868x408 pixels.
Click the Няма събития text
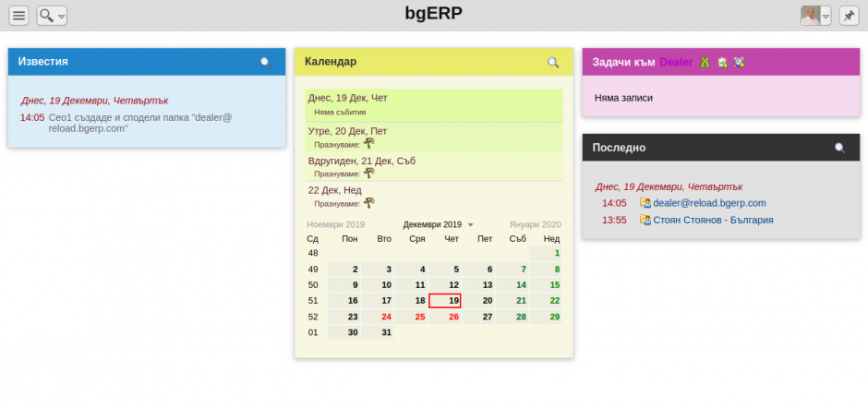point(340,113)
